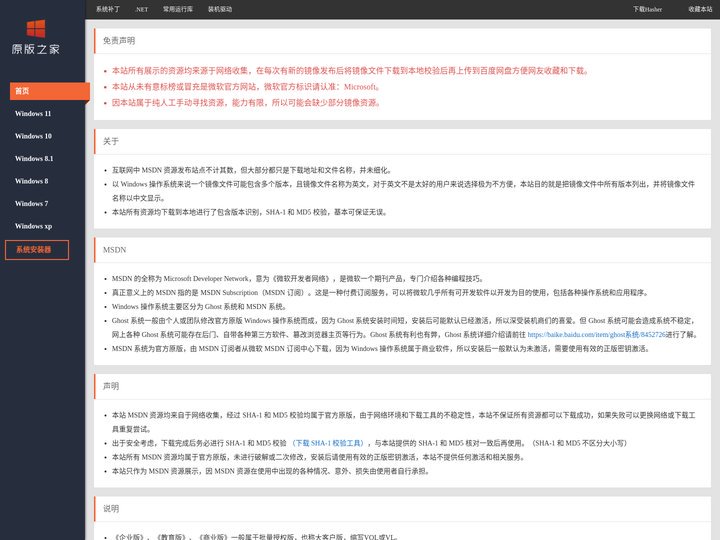Image resolution: width=720 pixels, height=540 pixels.
Task: Click 下载Hasher link in header
Action: click(647, 9)
